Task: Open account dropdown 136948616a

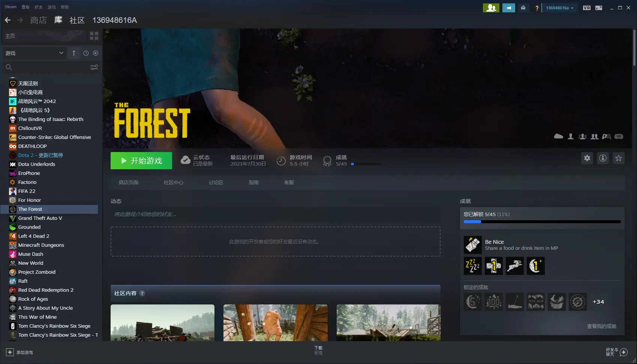Action: click(x=559, y=8)
